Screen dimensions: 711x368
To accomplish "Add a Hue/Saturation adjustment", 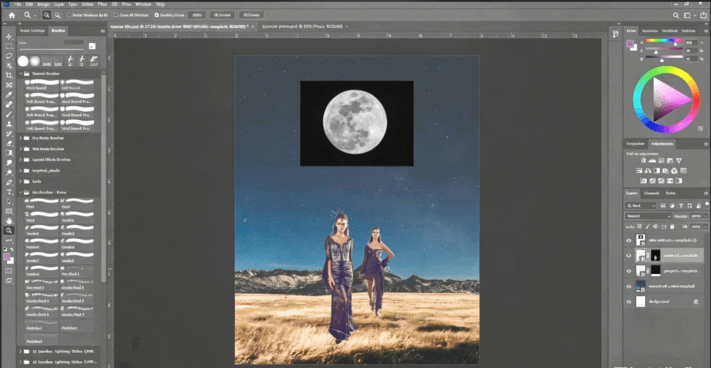I will (x=639, y=171).
